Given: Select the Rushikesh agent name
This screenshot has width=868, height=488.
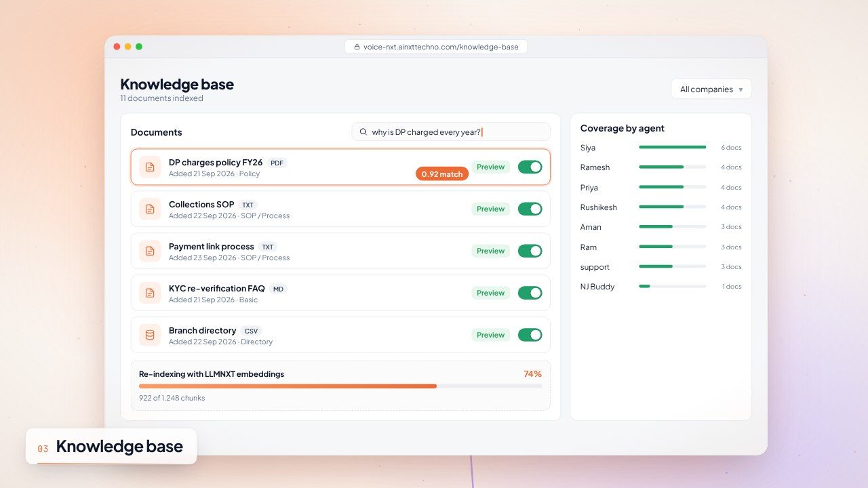Looking at the screenshot, I should (599, 207).
